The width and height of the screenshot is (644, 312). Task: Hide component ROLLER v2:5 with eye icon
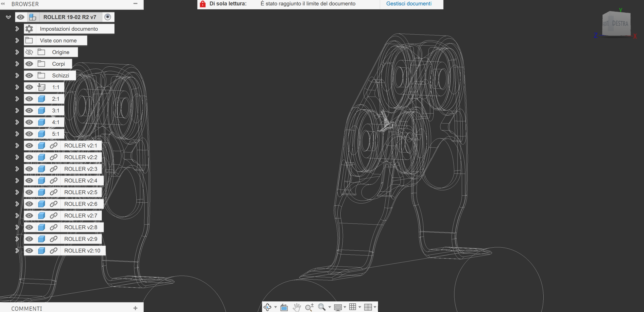point(29,192)
